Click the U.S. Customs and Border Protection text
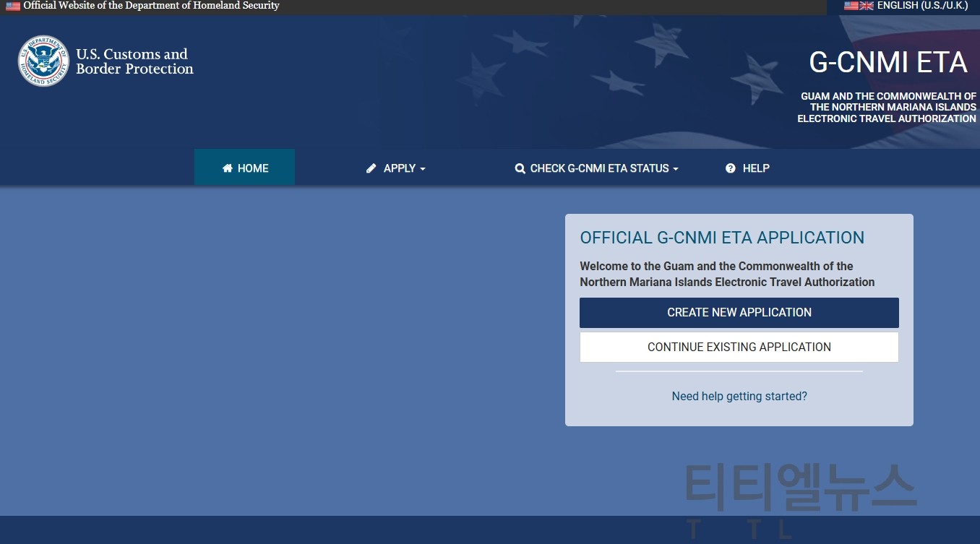 click(x=134, y=61)
